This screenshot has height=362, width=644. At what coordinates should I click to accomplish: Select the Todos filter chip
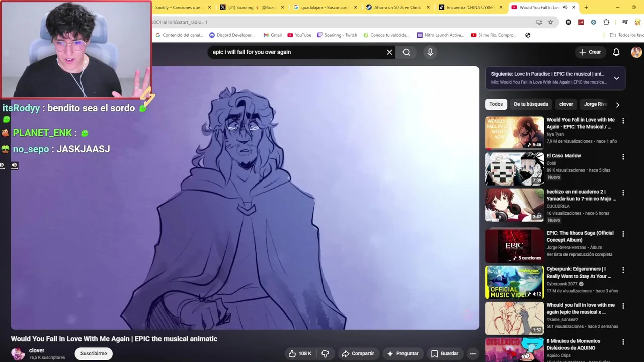496,104
